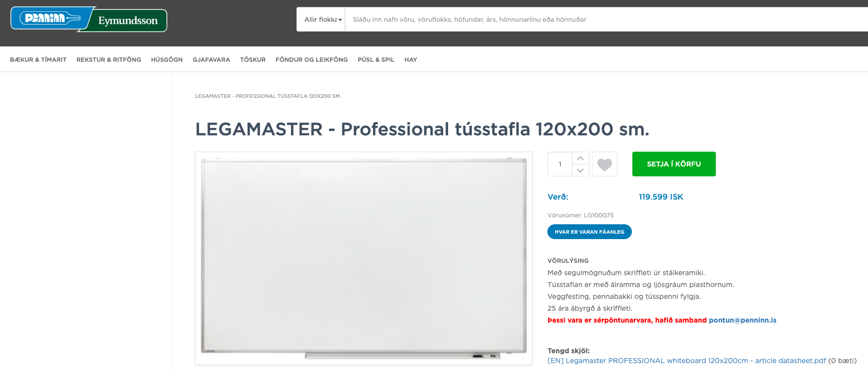Open Húsgögn menu item
868x371 pixels.
tap(167, 59)
